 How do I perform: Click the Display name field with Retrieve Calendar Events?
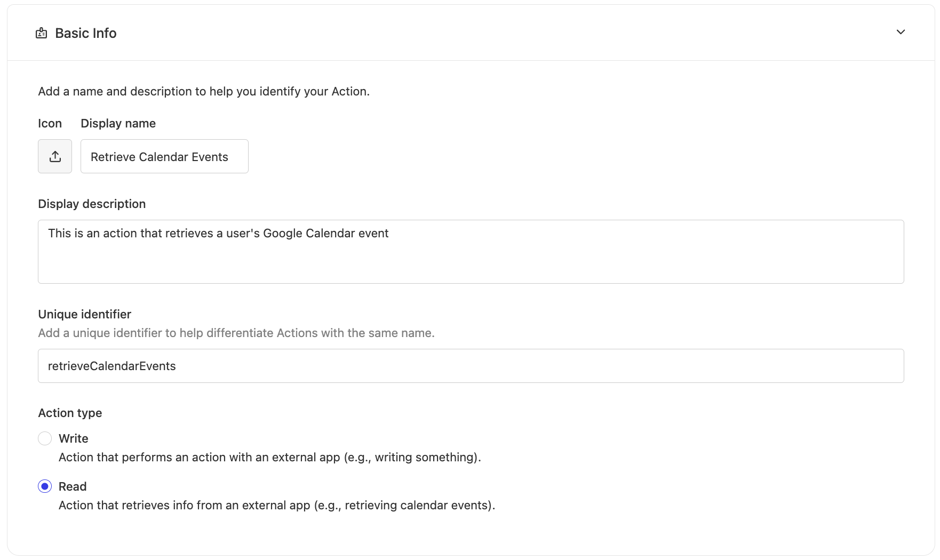coord(164,157)
